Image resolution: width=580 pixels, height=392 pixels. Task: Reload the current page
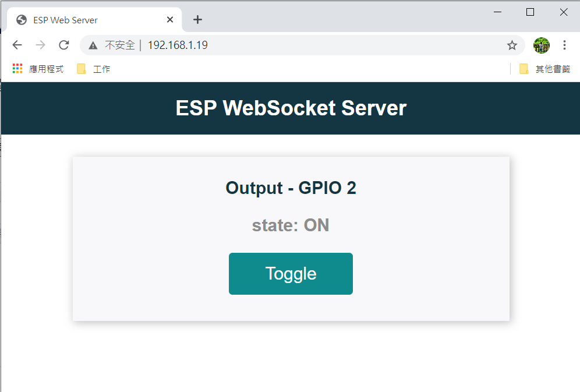click(64, 45)
